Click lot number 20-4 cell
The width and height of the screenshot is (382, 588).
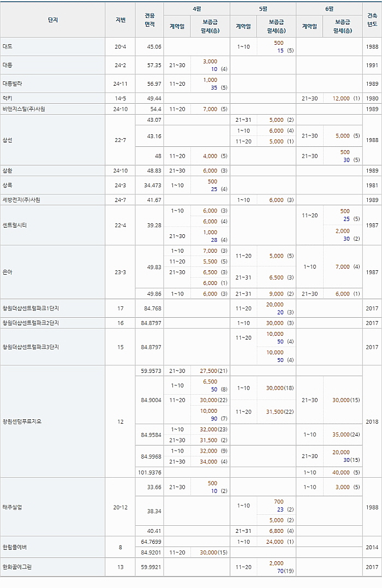tap(121, 47)
